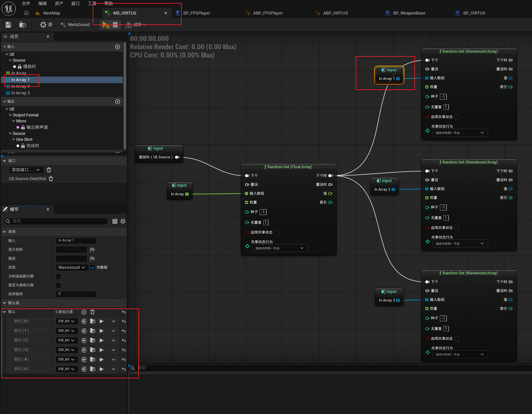
Task: Click the 种子 value on Float:Array node
Action: pos(263,212)
